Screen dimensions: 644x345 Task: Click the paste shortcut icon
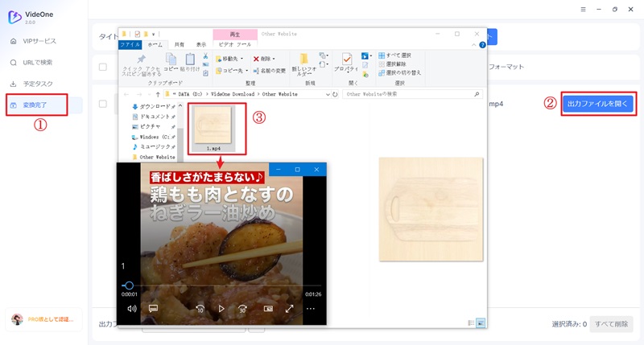205,72
